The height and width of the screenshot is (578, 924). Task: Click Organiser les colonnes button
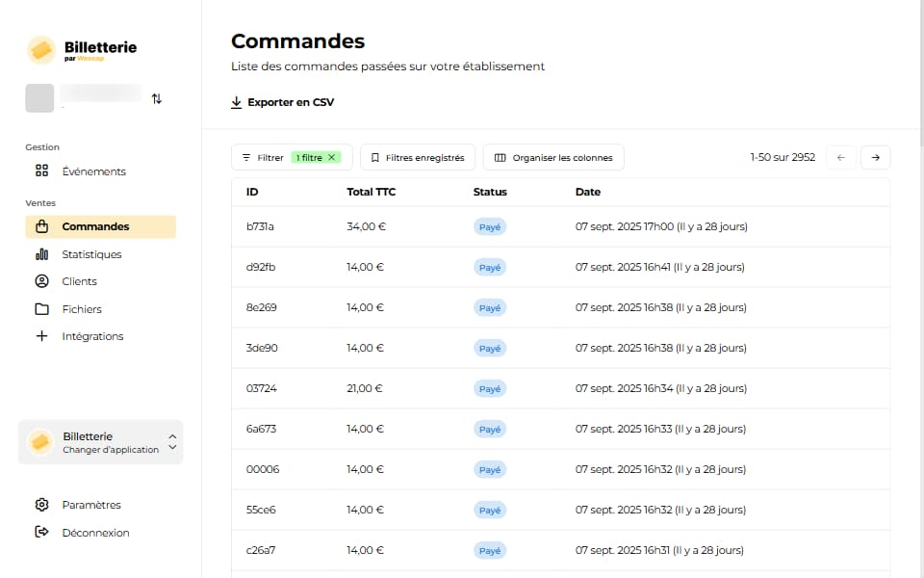pos(553,157)
